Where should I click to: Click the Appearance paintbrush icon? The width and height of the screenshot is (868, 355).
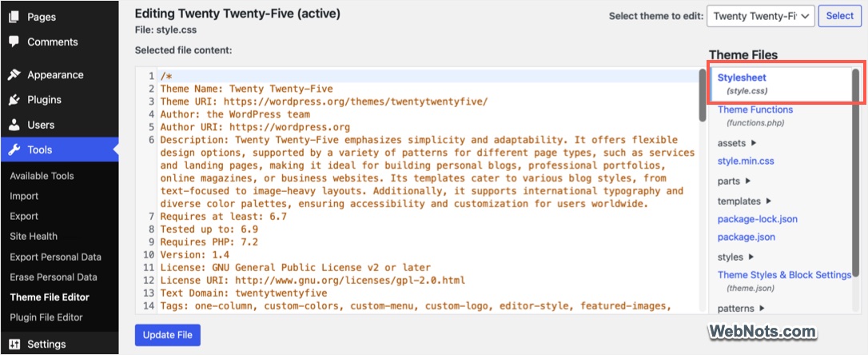click(x=14, y=75)
